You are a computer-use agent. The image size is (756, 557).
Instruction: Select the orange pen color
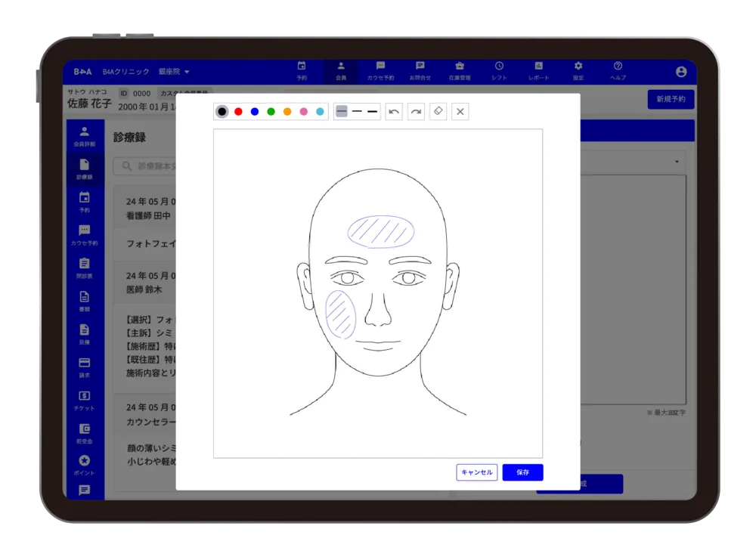click(287, 112)
